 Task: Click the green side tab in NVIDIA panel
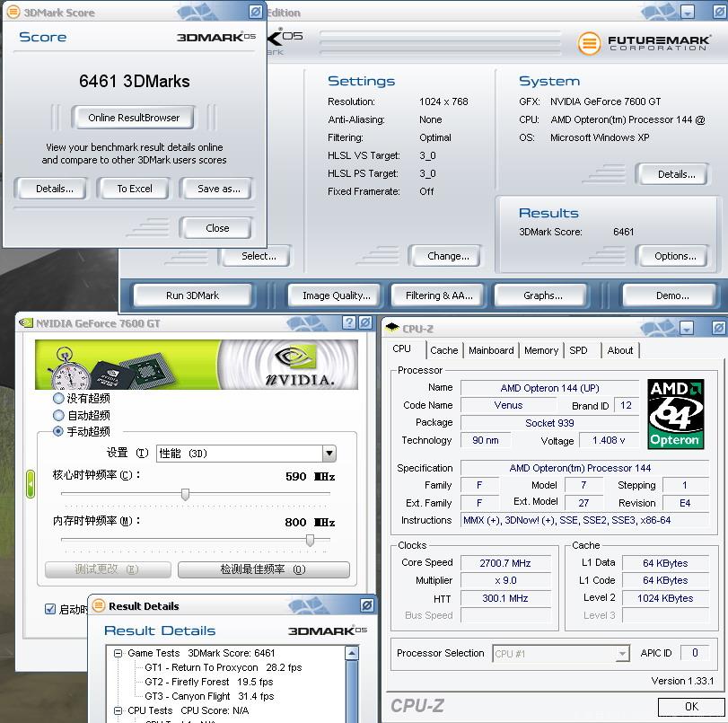coord(31,484)
